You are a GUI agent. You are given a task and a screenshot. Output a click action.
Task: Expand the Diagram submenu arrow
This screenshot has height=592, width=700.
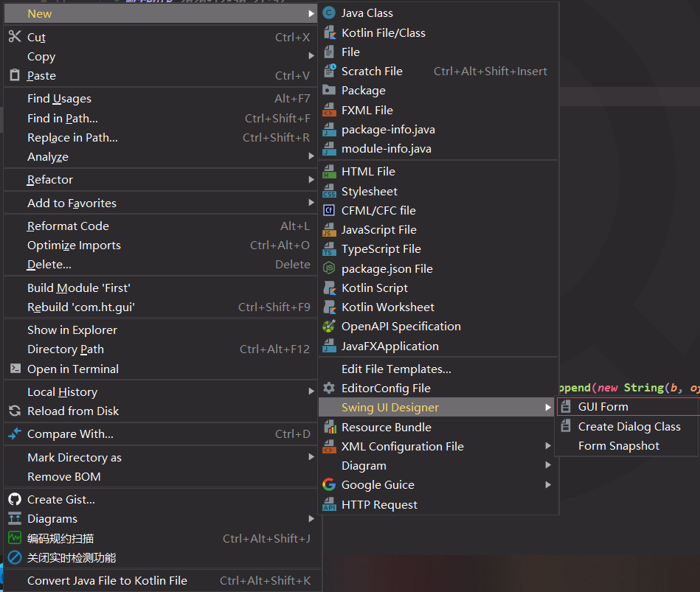pos(548,465)
